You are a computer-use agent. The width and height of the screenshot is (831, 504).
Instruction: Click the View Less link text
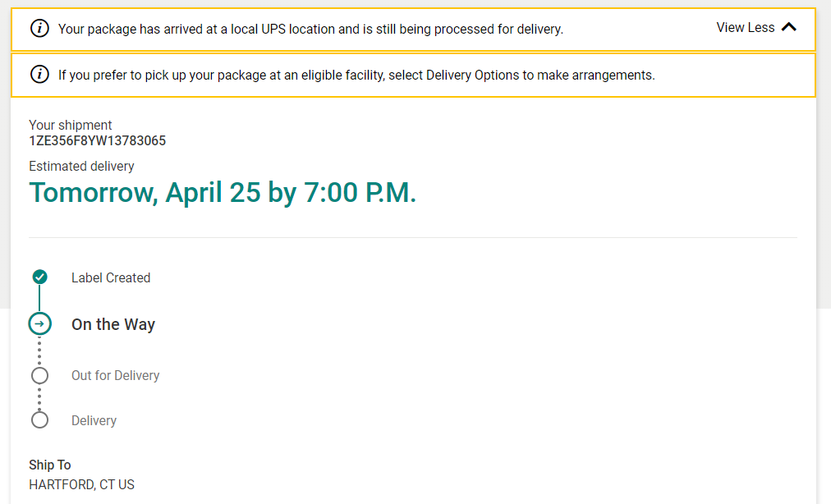pos(745,28)
